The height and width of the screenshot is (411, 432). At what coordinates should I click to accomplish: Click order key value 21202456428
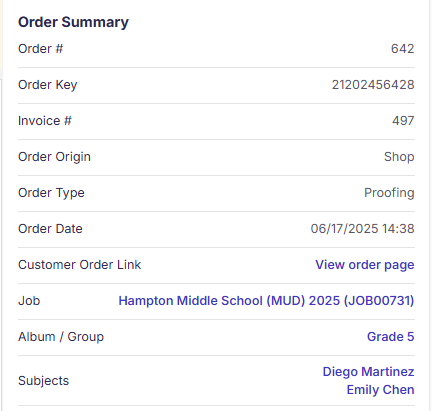click(373, 85)
